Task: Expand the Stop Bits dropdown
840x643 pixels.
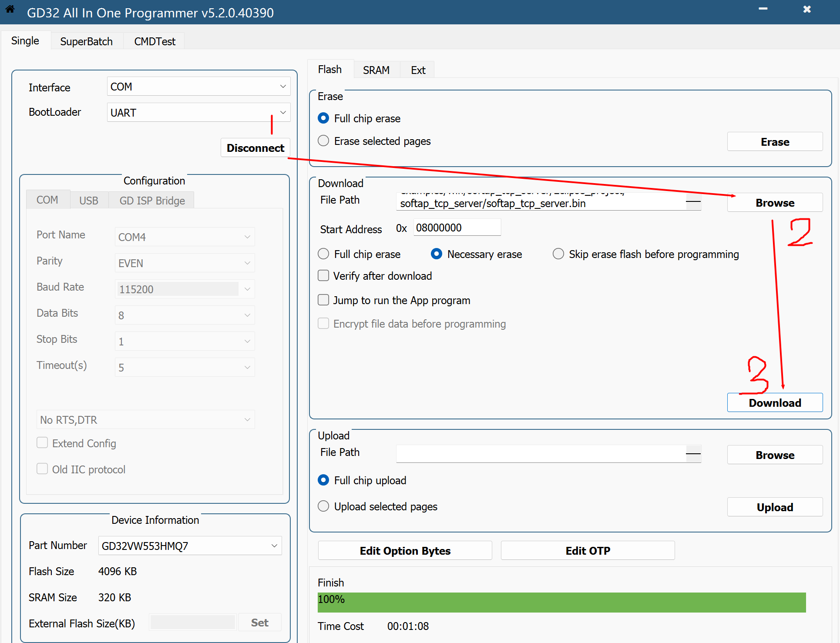Action: 185,342
